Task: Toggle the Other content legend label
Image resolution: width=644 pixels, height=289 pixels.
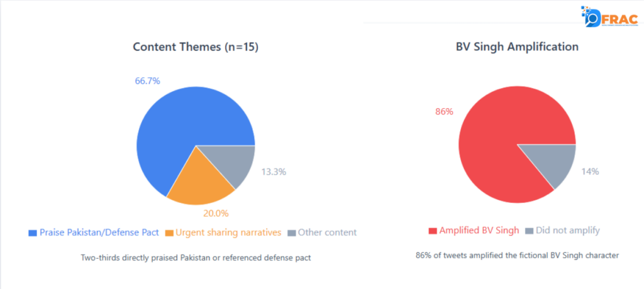Action: [327, 232]
